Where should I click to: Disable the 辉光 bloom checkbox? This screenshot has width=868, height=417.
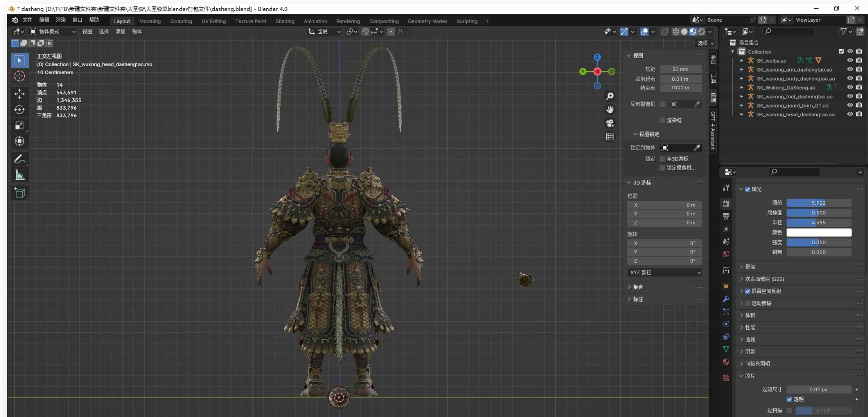click(x=747, y=189)
